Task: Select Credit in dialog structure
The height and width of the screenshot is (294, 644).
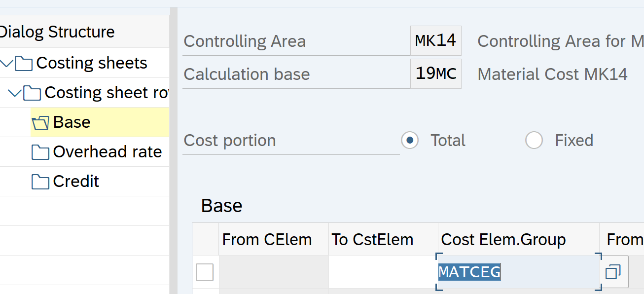Action: point(76,182)
